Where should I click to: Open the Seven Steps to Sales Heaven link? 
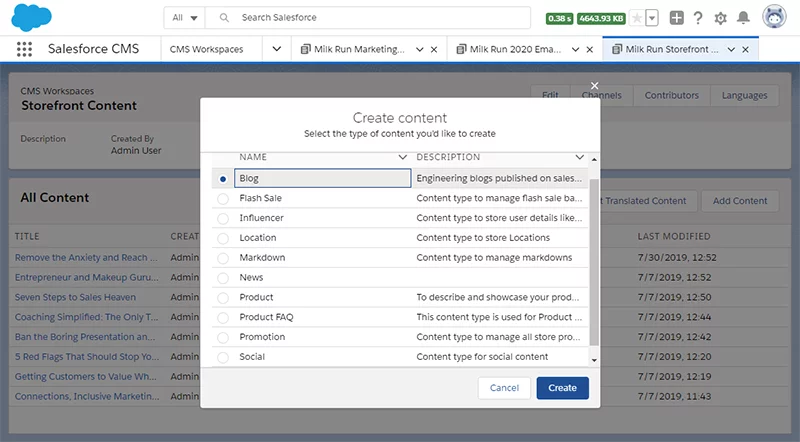coord(75,297)
